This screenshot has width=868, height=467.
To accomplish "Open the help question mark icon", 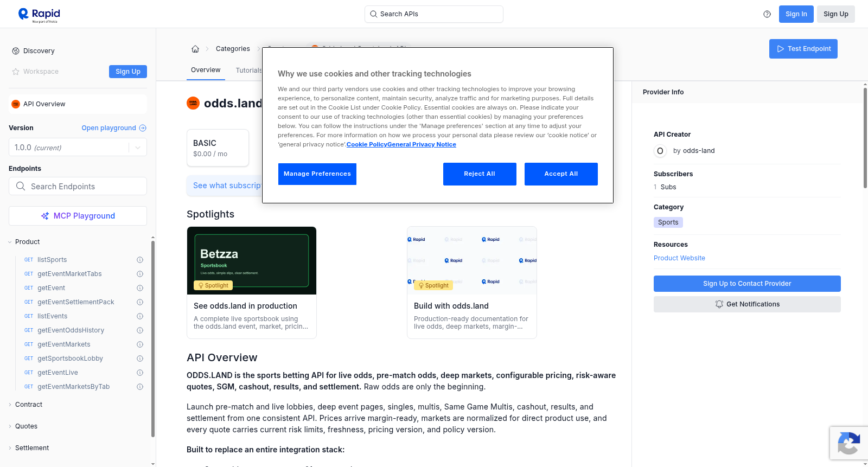I will (767, 14).
